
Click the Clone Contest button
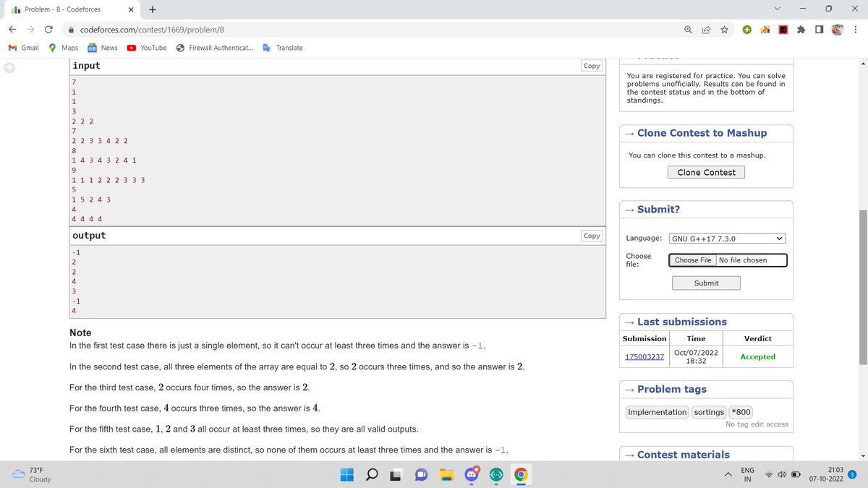(x=706, y=172)
